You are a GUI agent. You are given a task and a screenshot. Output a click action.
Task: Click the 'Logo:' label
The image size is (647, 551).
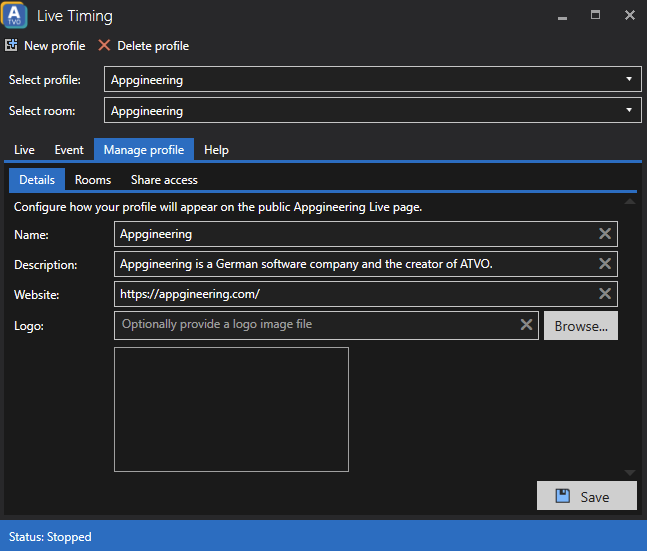click(x=29, y=326)
